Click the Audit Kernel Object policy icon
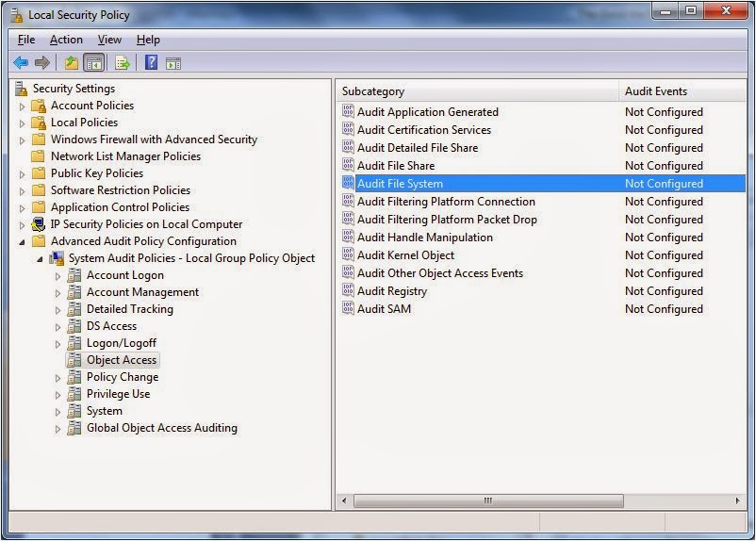The height and width of the screenshot is (541, 756). pos(348,254)
